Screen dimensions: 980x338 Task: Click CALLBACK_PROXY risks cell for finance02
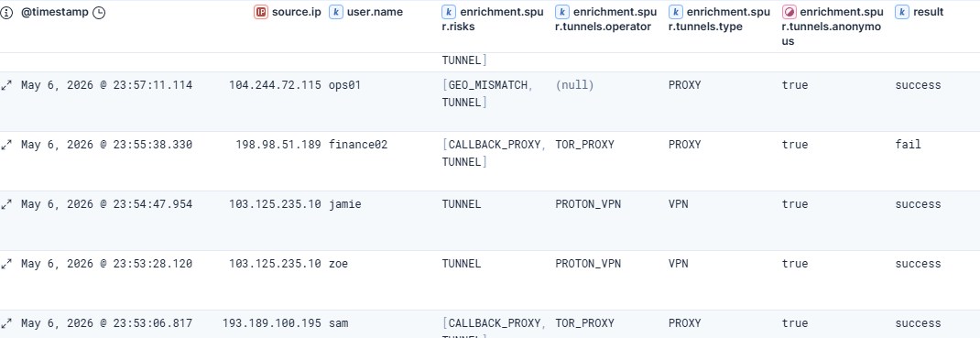[x=495, y=153]
